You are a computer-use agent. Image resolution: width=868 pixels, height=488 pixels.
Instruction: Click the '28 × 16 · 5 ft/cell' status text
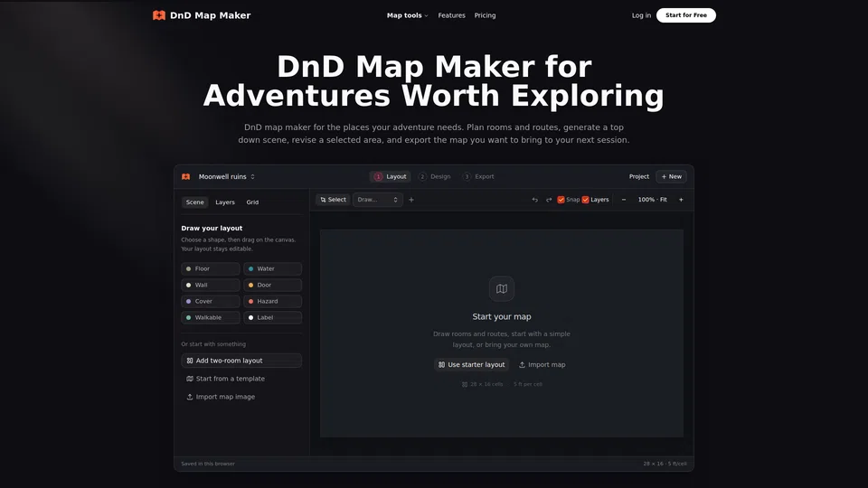[x=665, y=464]
